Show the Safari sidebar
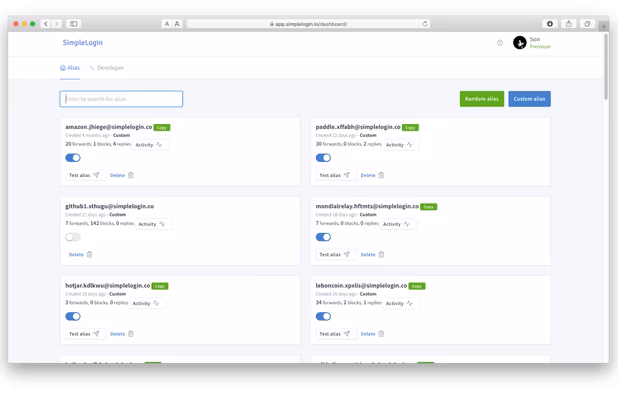This screenshot has width=618, height=394. [x=74, y=24]
